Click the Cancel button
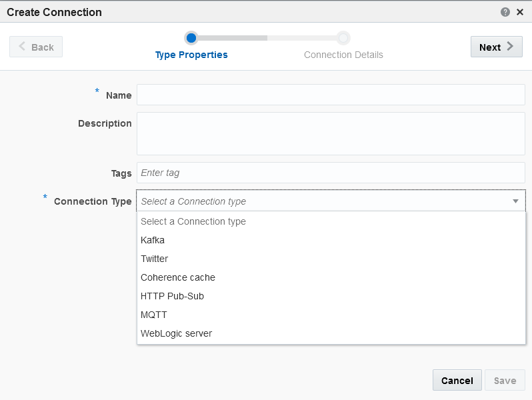532x400 pixels. [x=457, y=380]
